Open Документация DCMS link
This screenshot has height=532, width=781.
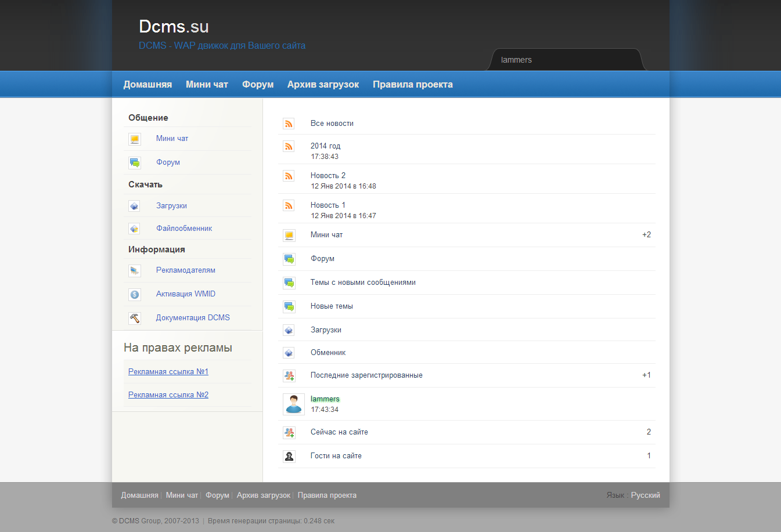pyautogui.click(x=193, y=318)
